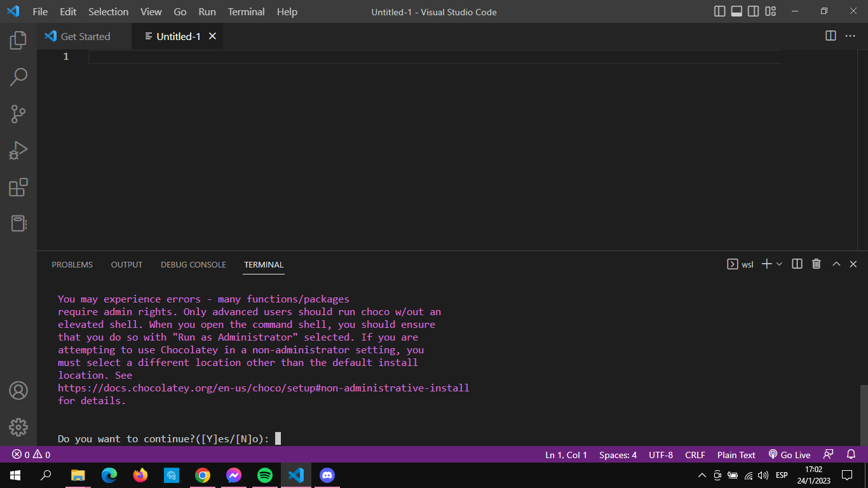The image size is (868, 488).
Task: Click the feedback icon in status bar
Action: [x=828, y=455]
